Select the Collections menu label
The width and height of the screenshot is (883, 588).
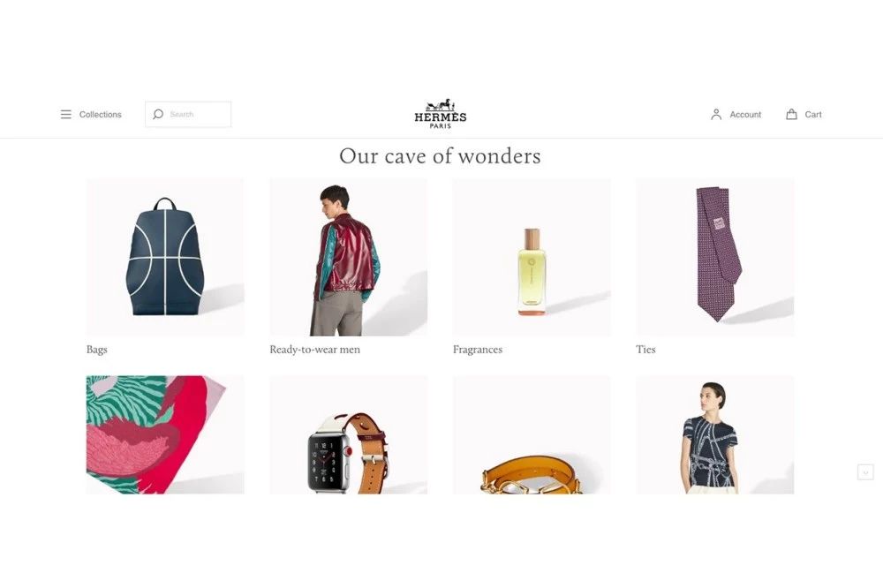coord(101,115)
